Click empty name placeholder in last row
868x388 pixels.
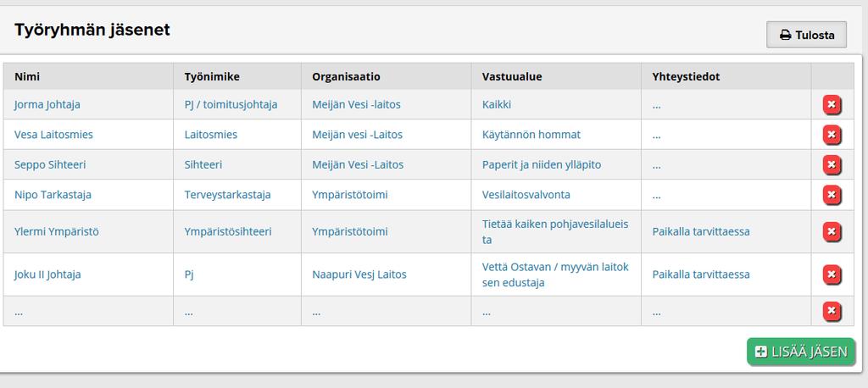[19, 312]
